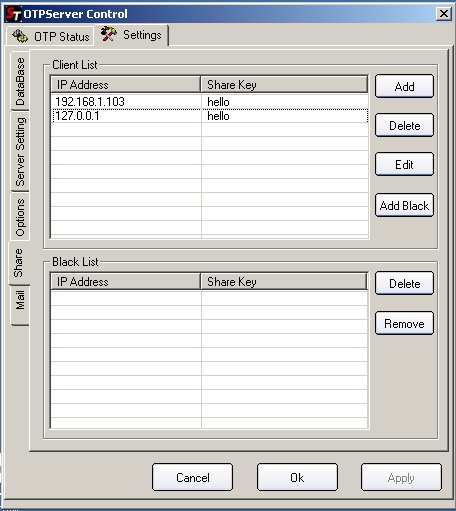This screenshot has width=456, height=511.
Task: Close the OTPServer Control window
Action: click(x=444, y=14)
